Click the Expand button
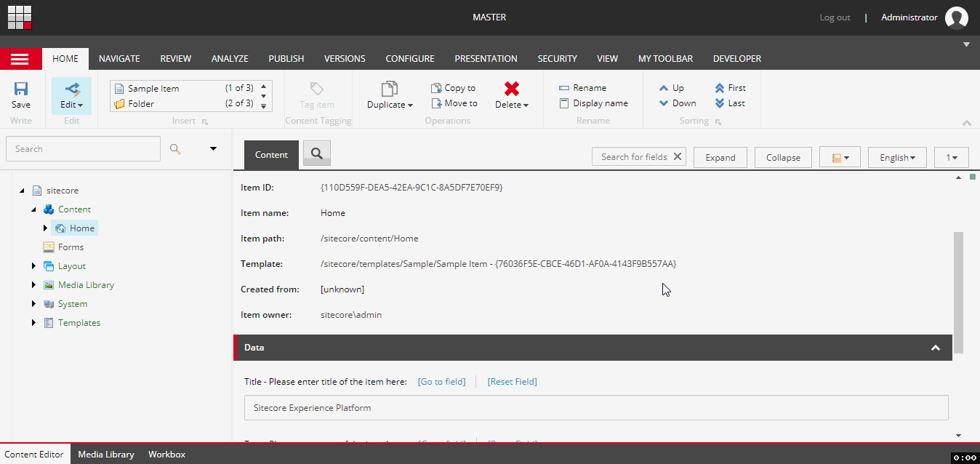This screenshot has height=464, width=980. click(x=720, y=157)
